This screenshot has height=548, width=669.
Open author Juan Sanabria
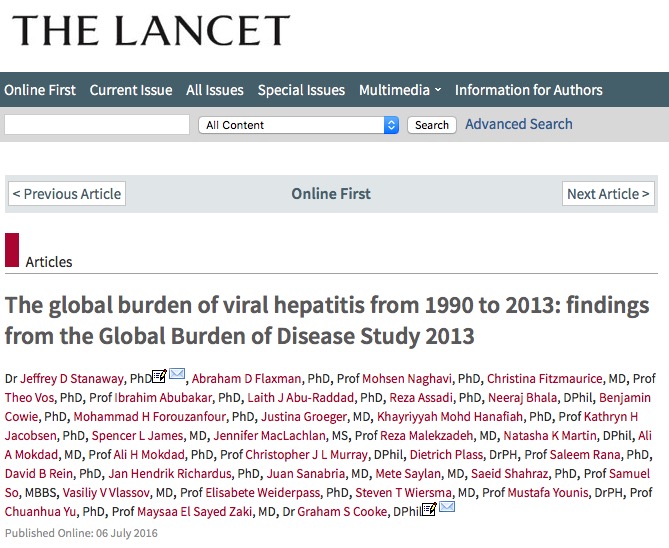[x=306, y=474]
